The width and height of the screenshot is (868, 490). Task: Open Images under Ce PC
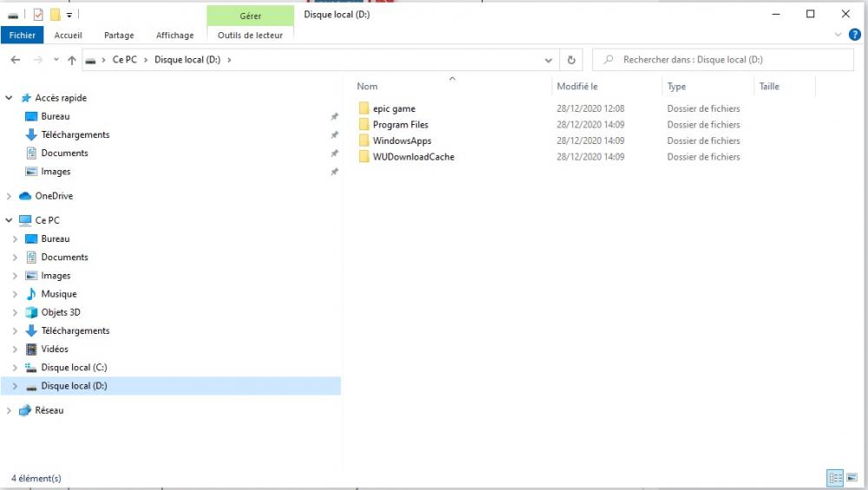point(56,276)
